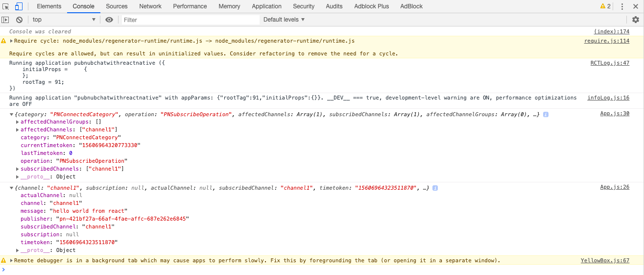Open the Console settings gear
This screenshot has width=644, height=275.
pyautogui.click(x=636, y=20)
